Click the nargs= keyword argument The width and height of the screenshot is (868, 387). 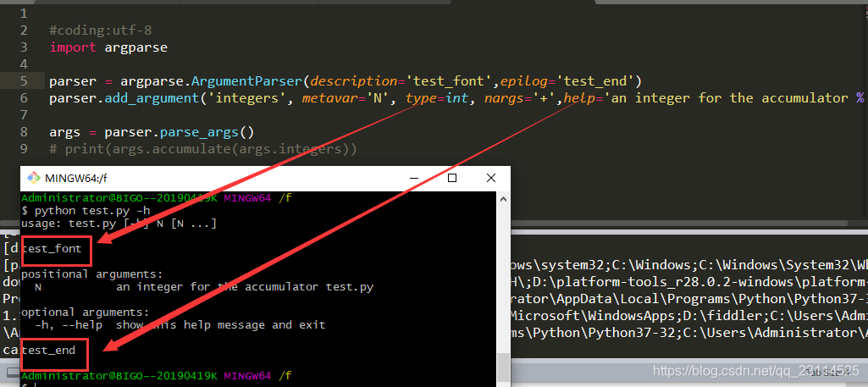coord(507,98)
